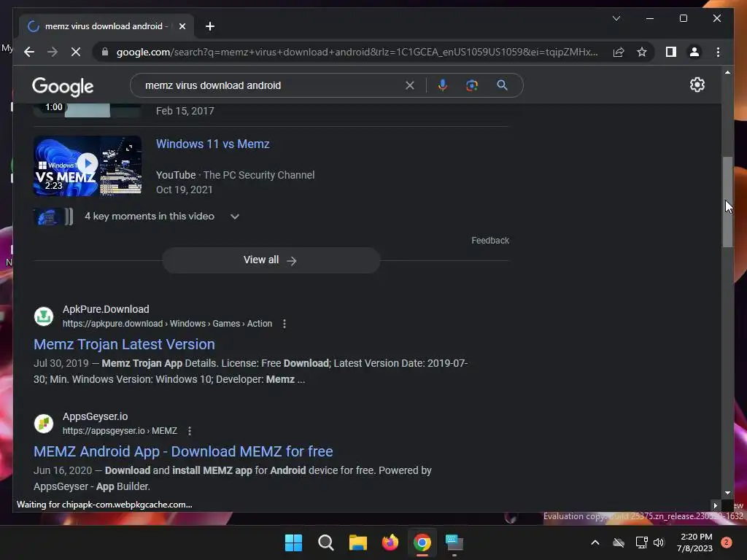Clear the Google search box text
The image size is (747, 560).
pos(410,85)
